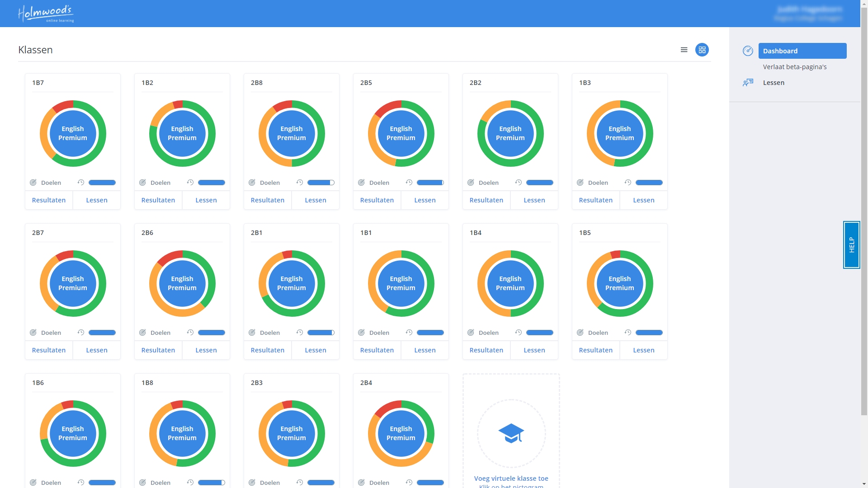This screenshot has height=488, width=868.
Task: Click the English Premium donut chart for 2B3
Action: 292,433
